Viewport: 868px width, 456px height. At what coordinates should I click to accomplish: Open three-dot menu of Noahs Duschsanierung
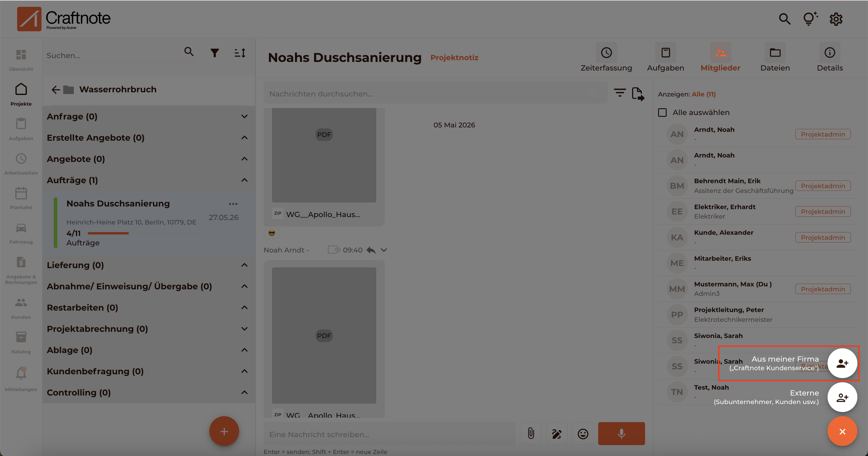233,204
